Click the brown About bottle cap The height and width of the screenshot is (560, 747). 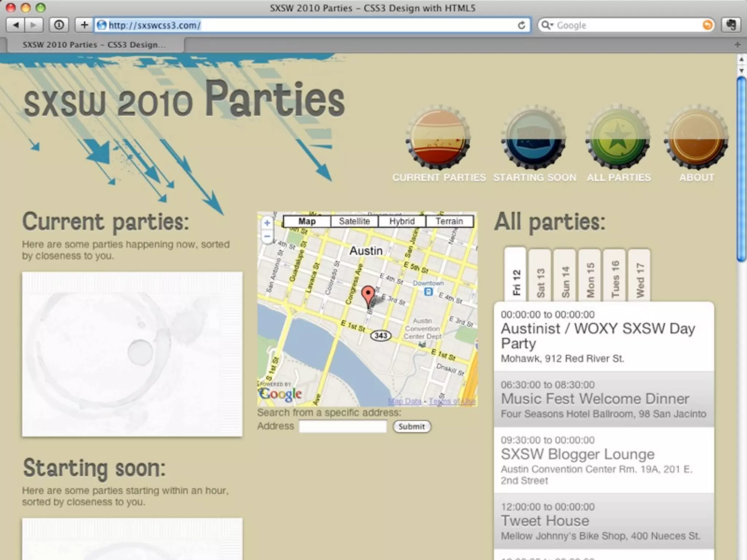pos(696,138)
